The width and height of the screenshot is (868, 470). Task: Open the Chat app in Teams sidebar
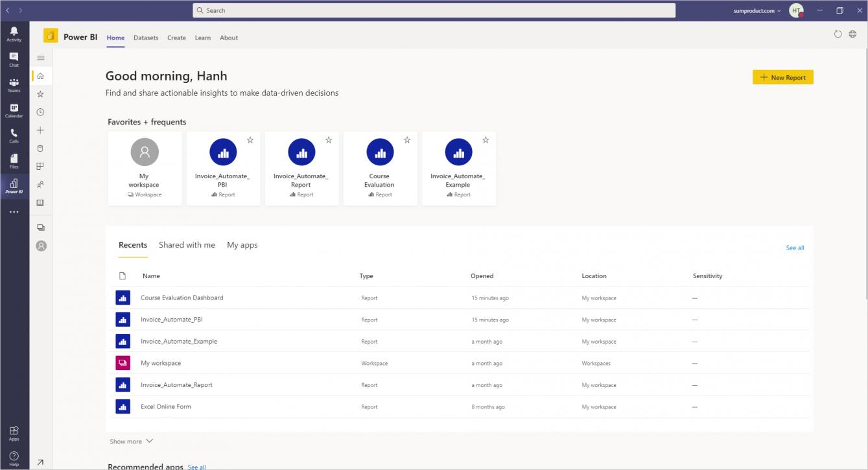(x=14, y=60)
